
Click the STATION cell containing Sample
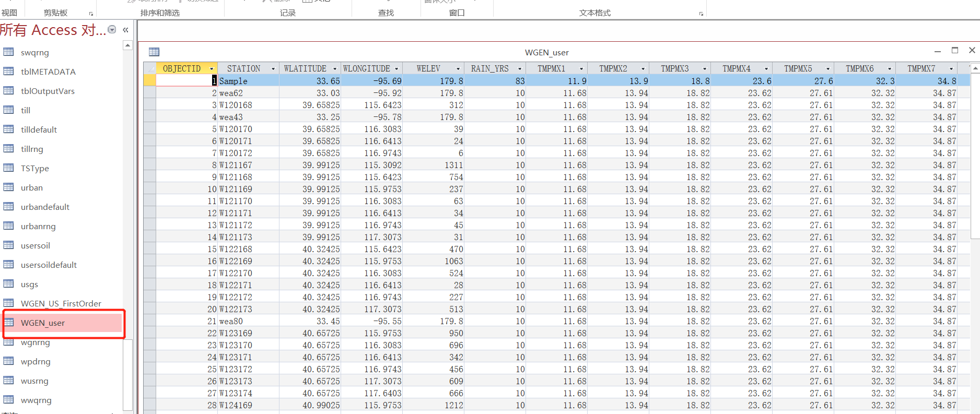[248, 81]
